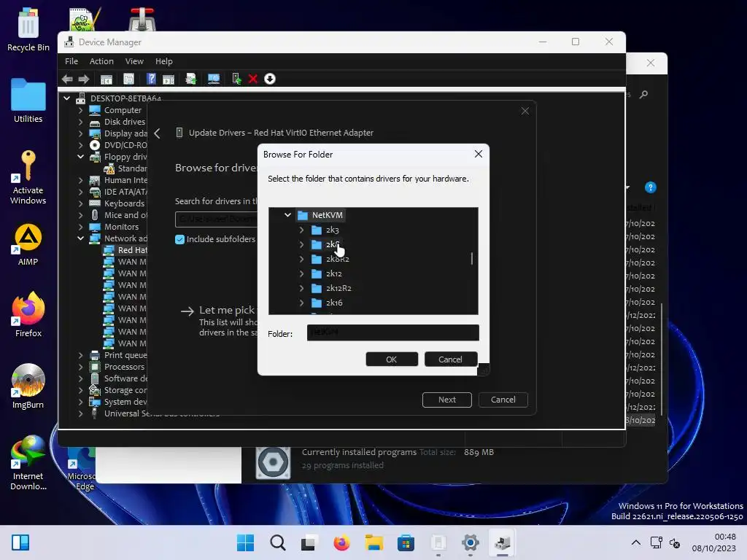
Task: Open the Help menu
Action: pyautogui.click(x=164, y=61)
